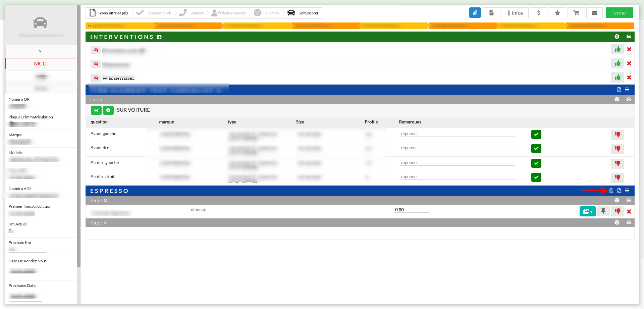Click the orange timeline bar labeled 11:2
The image size is (644, 309).
pyautogui.click(x=120, y=26)
